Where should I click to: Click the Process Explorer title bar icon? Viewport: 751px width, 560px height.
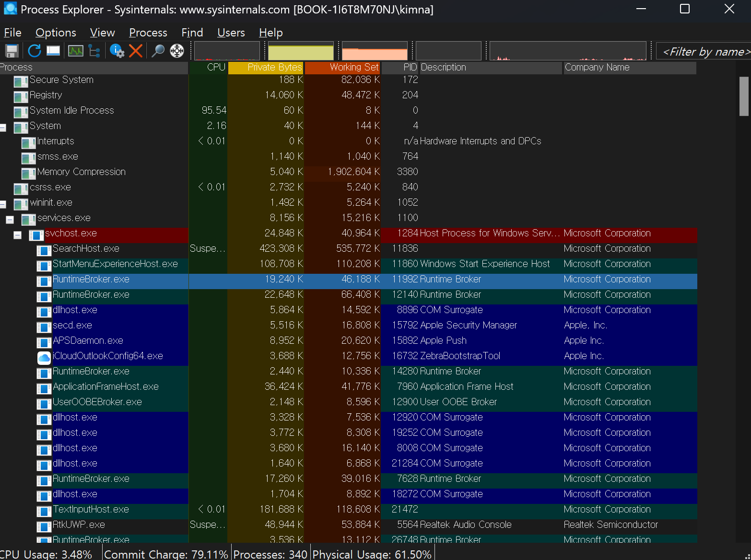pos(10,9)
